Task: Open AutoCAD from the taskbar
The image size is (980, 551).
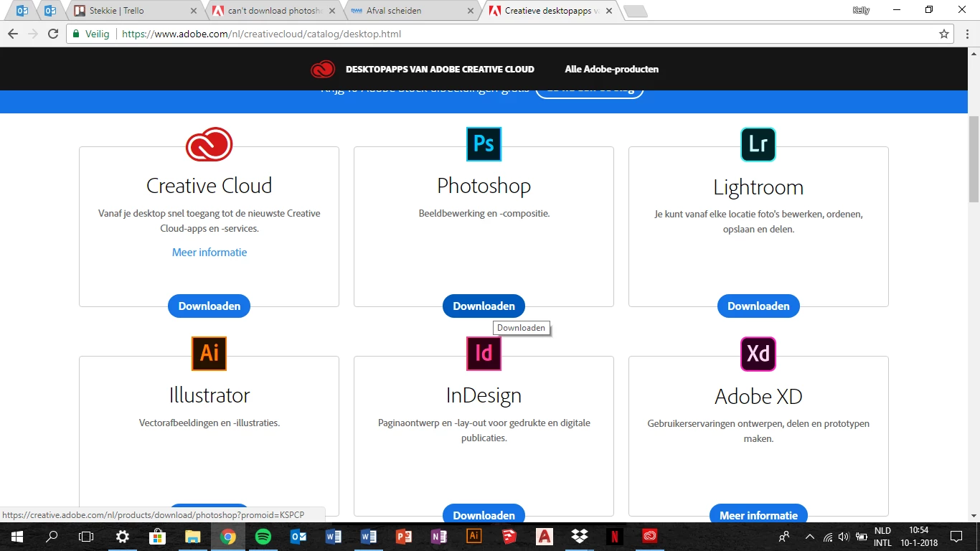Action: (545, 536)
